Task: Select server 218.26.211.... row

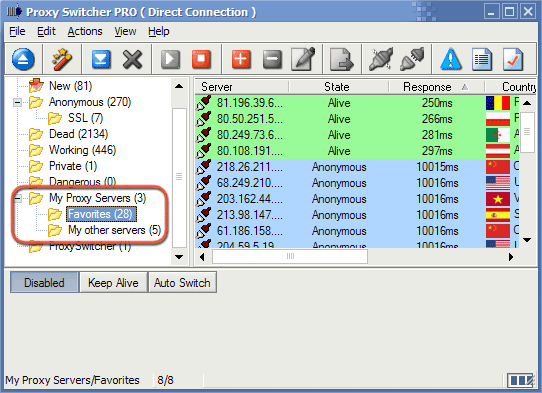Action: tap(357, 167)
